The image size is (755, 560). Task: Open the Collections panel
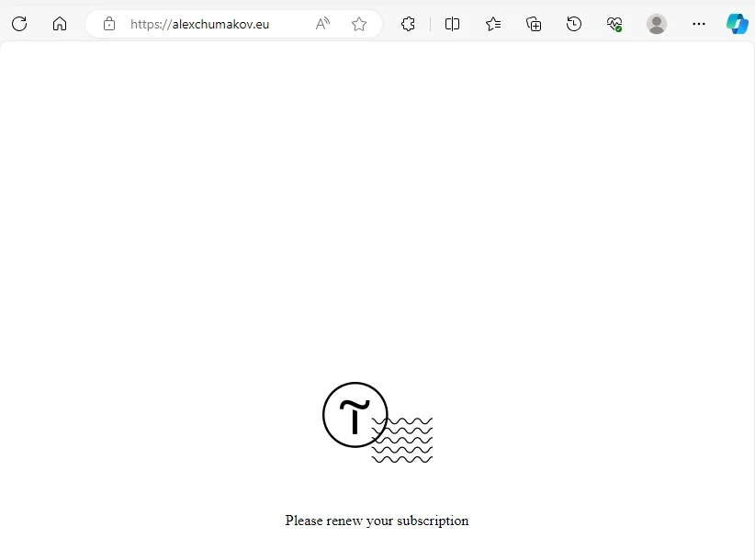pos(534,24)
